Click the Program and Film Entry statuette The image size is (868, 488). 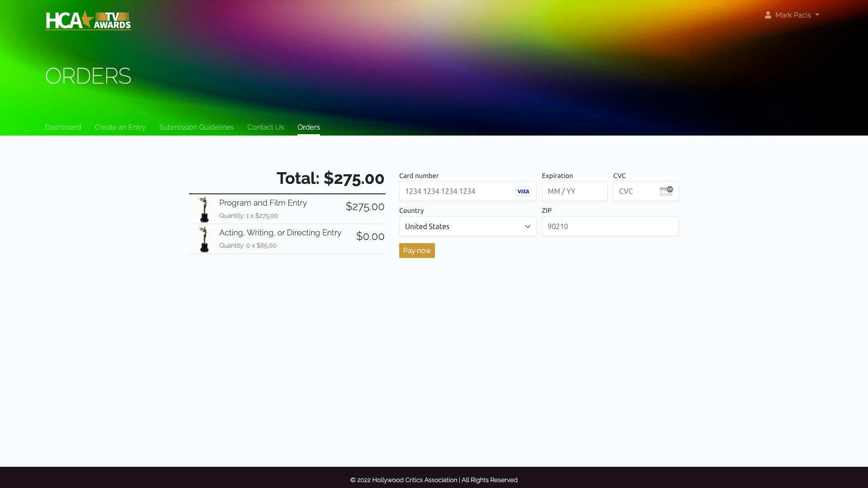pos(204,209)
